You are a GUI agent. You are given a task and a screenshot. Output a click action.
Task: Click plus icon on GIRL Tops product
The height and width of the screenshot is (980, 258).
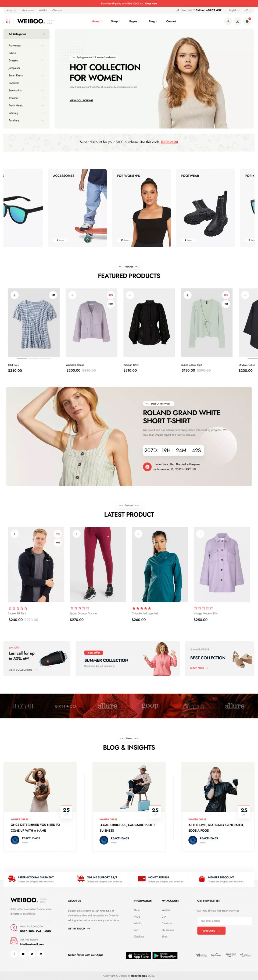15,295
